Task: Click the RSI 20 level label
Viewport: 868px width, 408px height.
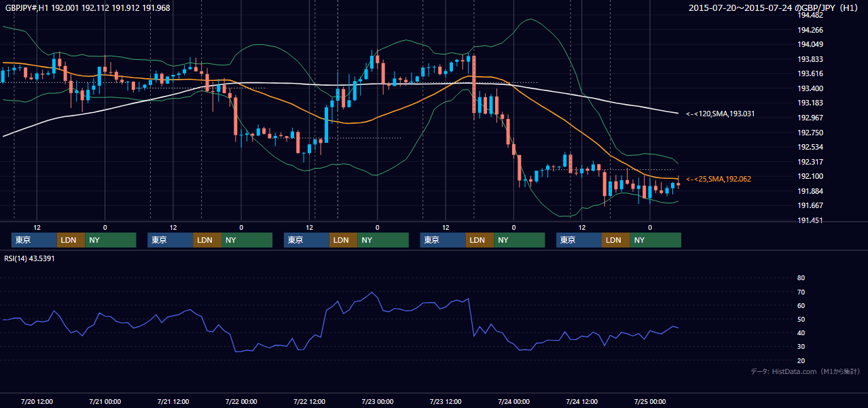Action: coord(801,361)
